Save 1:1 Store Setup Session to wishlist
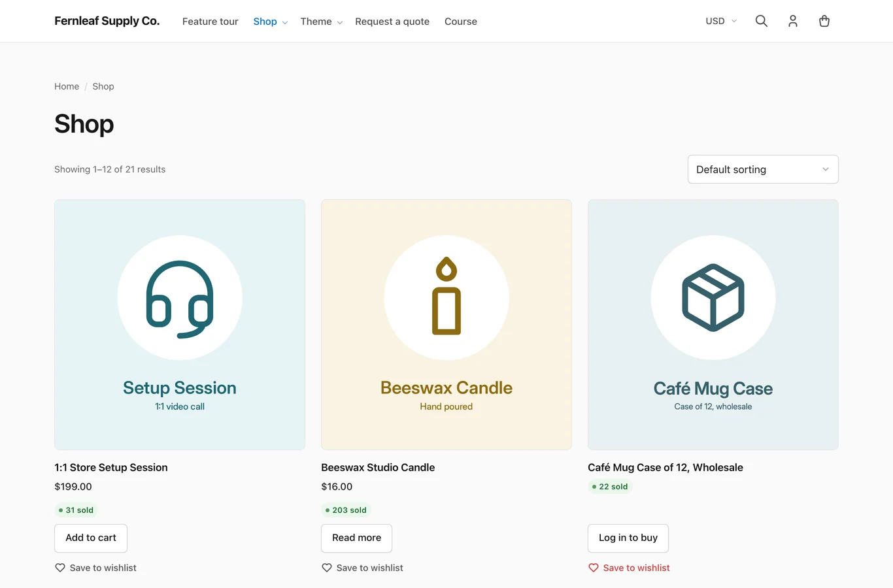This screenshot has height=588, width=893. coord(95,568)
